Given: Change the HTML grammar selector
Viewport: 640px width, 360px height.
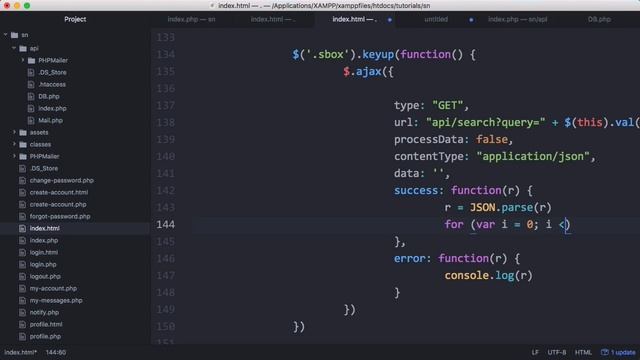Looking at the screenshot, I should [x=583, y=352].
